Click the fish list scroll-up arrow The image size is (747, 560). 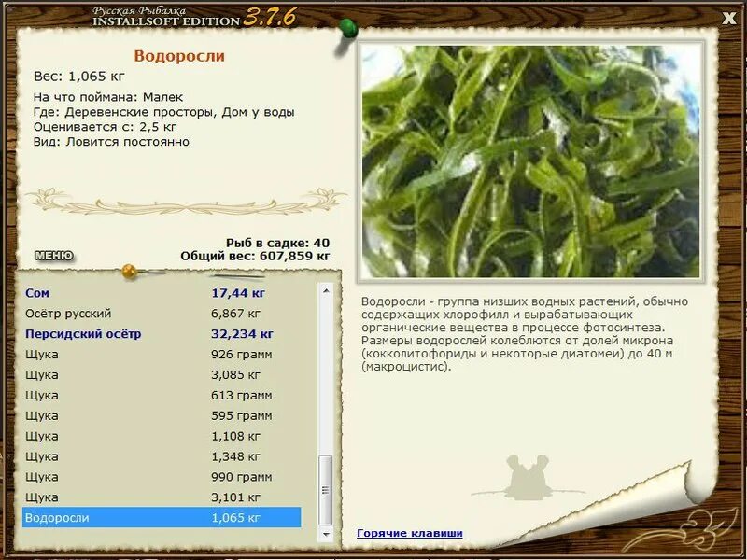[326, 290]
